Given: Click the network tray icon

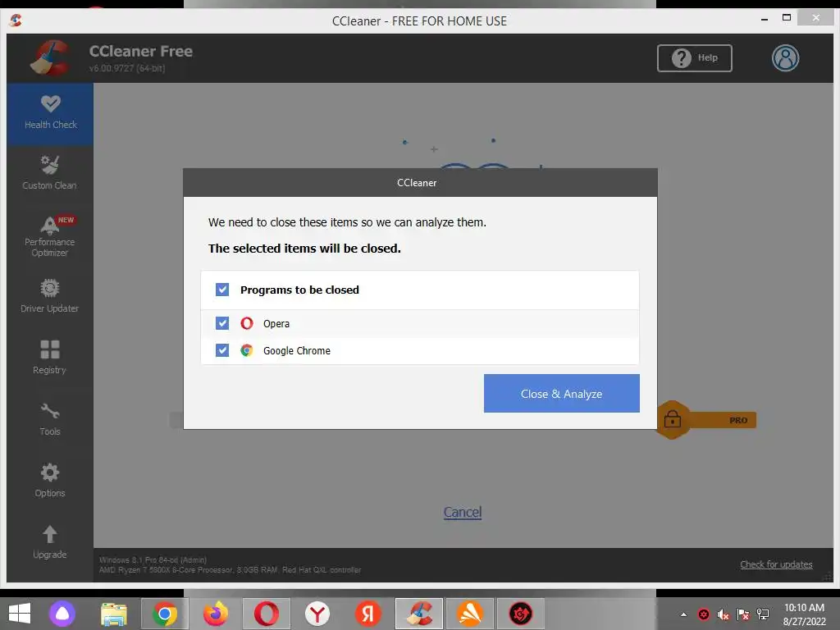Looking at the screenshot, I should click(763, 614).
